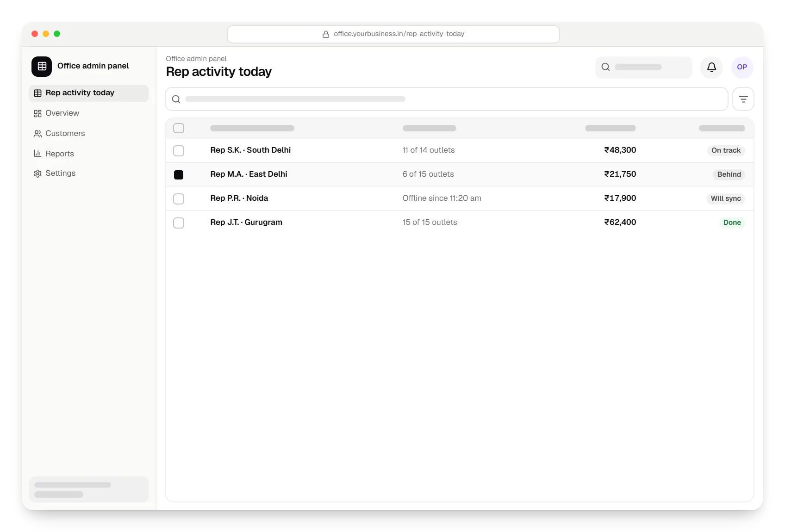Click the magnifier icon in table search bar
This screenshot has width=785, height=532.
176,99
